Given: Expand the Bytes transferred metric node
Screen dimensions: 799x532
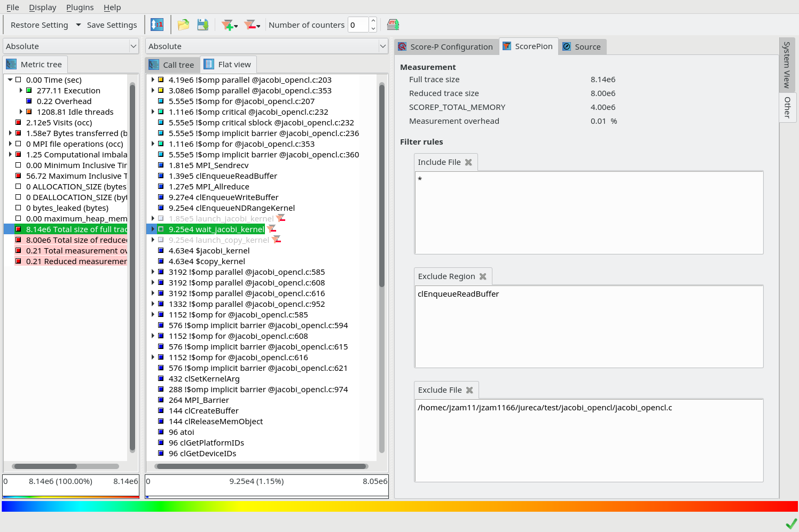Looking at the screenshot, I should [x=10, y=133].
